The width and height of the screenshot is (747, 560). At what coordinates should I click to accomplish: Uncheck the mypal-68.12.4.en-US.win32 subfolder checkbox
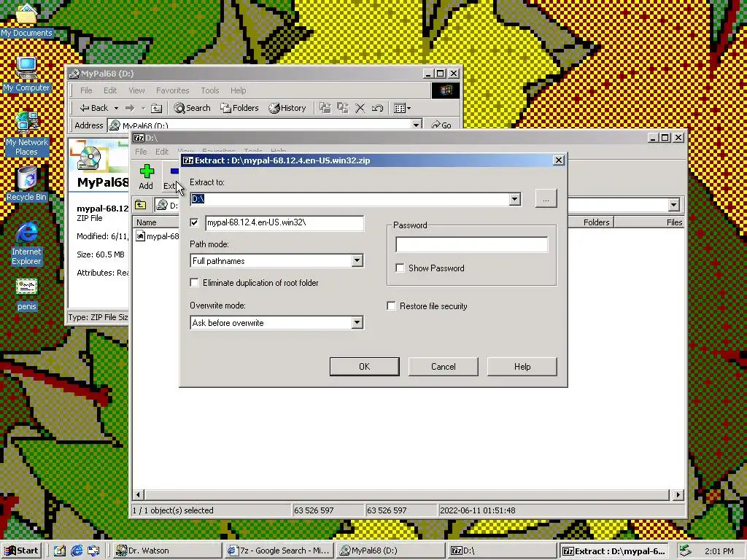[x=194, y=222]
